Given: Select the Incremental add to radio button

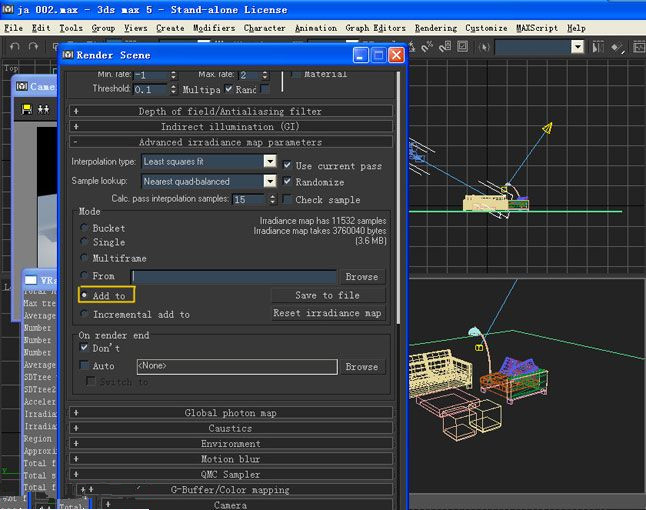Looking at the screenshot, I should (84, 314).
